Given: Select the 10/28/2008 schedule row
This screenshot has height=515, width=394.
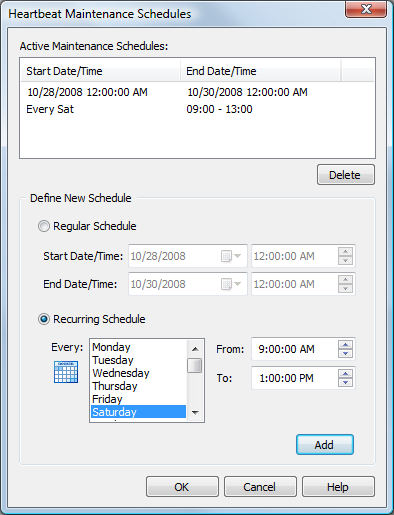Looking at the screenshot, I should (x=197, y=92).
